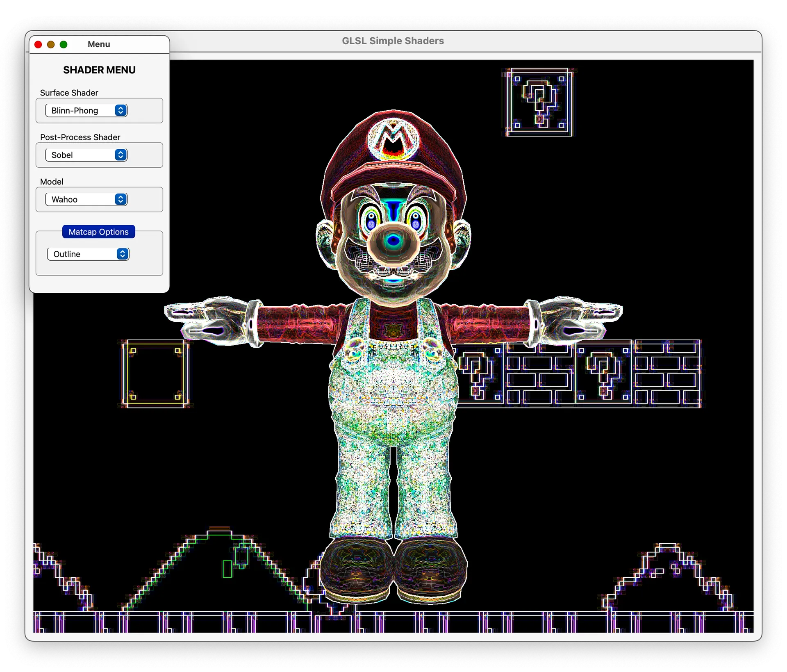This screenshot has height=672, width=787.
Task: Click the GLSL Simple Shaders title bar
Action: pyautogui.click(x=393, y=41)
